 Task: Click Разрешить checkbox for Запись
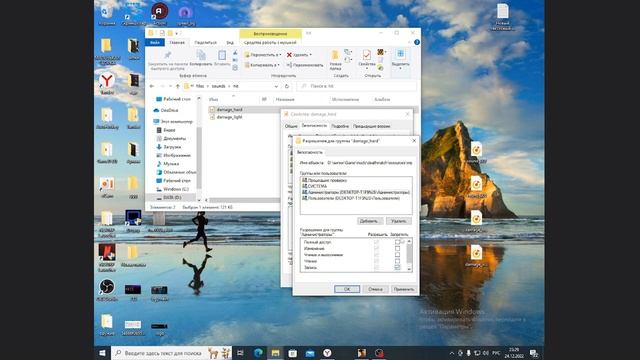[x=376, y=267]
